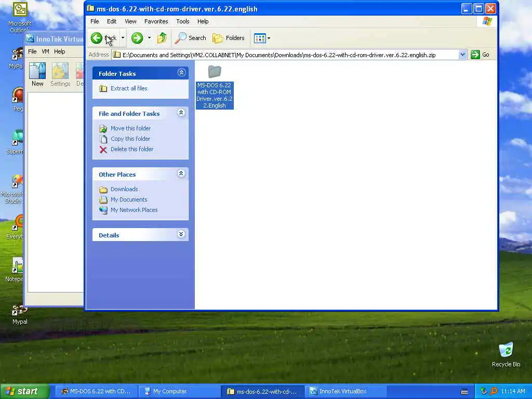
Task: Open the Tools menu
Action: pyautogui.click(x=182, y=21)
